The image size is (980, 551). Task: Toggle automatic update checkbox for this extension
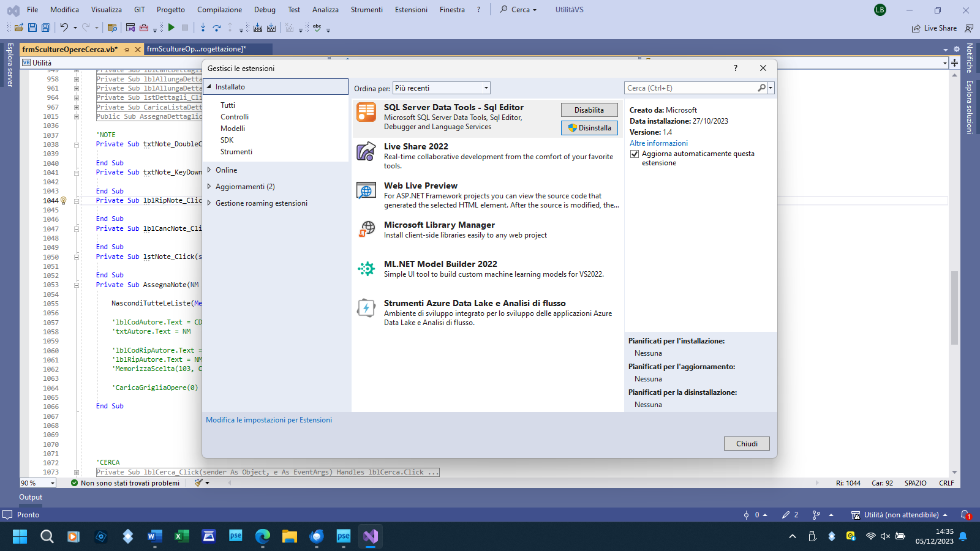pos(635,154)
